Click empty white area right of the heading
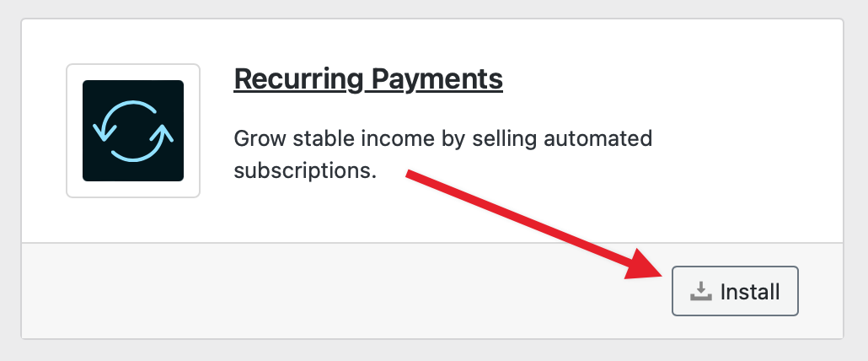The width and height of the screenshot is (868, 361). click(674, 78)
